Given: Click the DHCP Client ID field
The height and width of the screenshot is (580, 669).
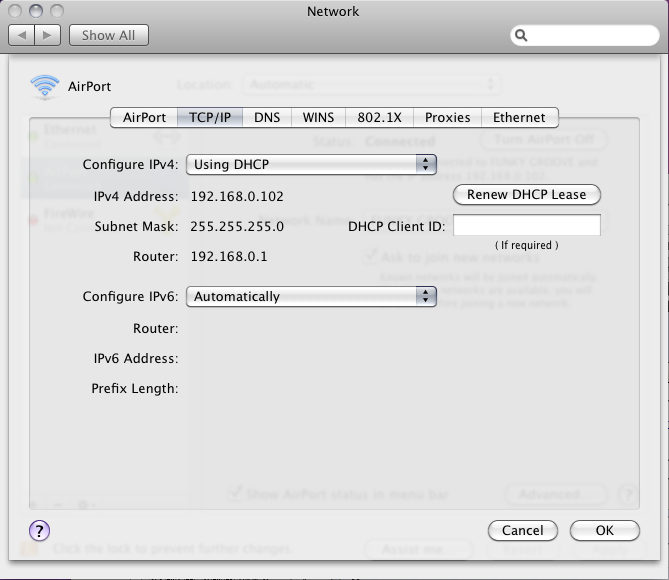Looking at the screenshot, I should point(527,225).
